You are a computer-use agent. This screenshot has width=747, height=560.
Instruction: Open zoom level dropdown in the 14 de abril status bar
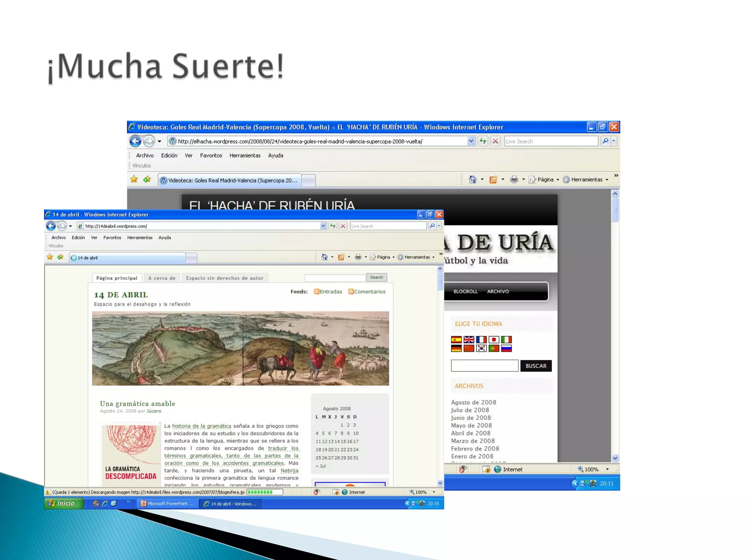pos(434,492)
